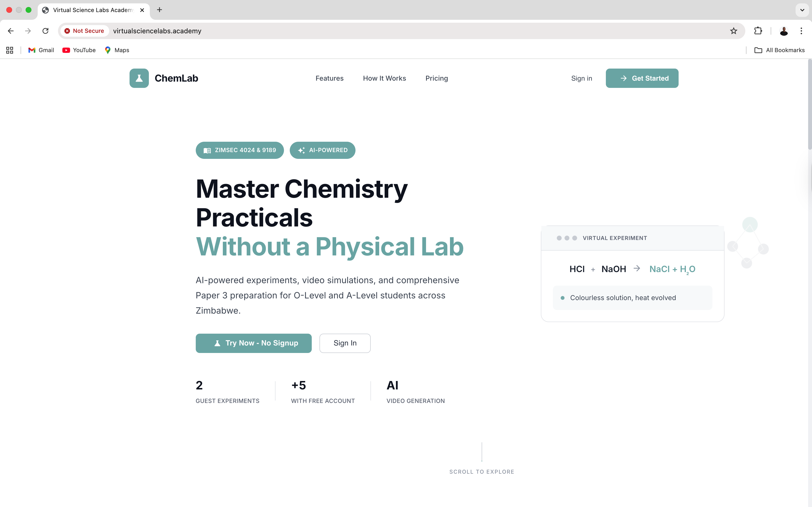Bookmark this page with the star icon
This screenshot has width=812, height=507.
tap(733, 31)
